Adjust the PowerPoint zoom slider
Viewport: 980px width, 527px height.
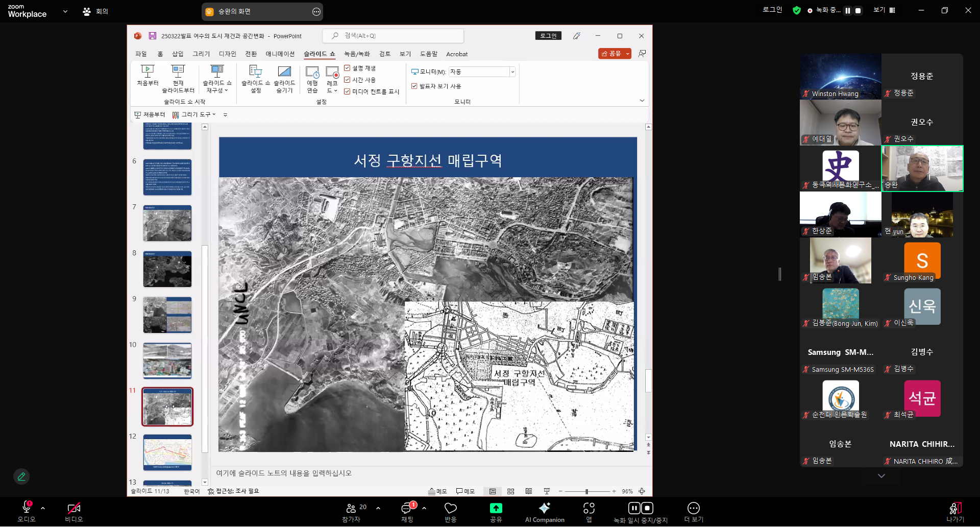tap(586, 491)
